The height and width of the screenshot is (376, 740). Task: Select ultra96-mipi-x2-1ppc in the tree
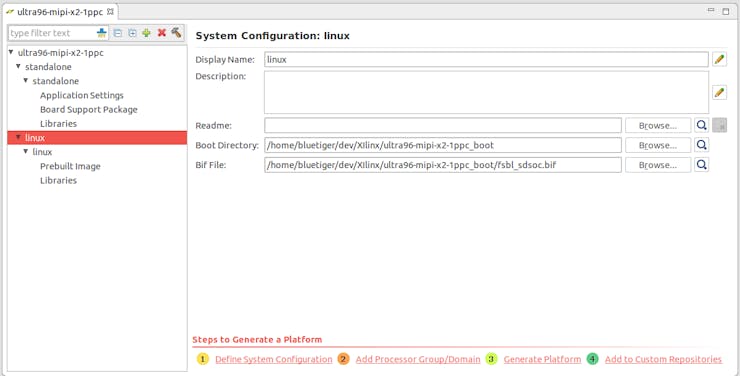tap(60, 53)
